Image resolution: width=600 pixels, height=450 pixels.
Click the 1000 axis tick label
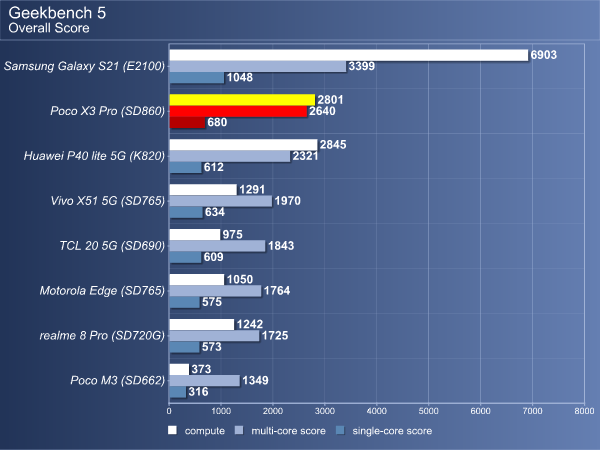coord(221,411)
